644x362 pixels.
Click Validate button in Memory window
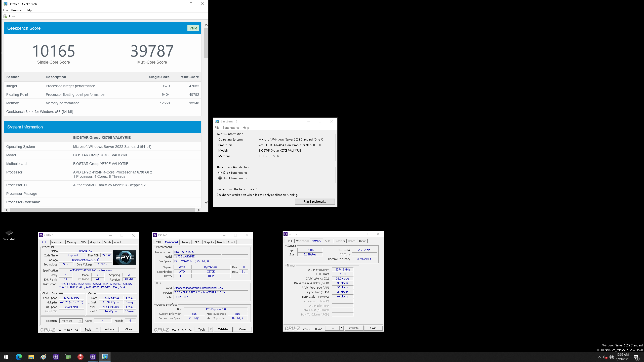pyautogui.click(x=354, y=328)
